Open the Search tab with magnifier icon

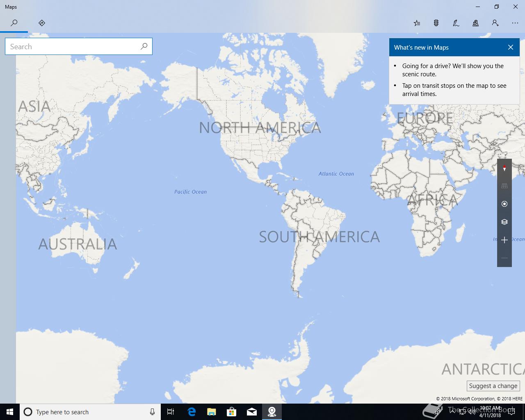point(14,23)
